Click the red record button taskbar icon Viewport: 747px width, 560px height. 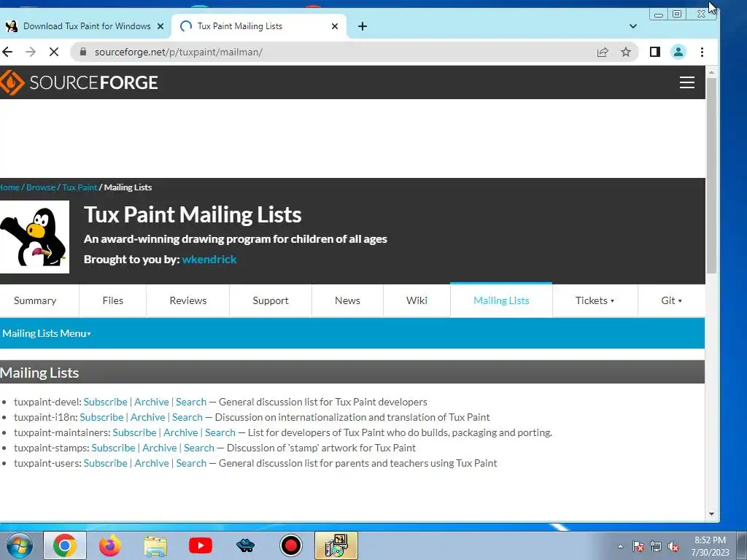click(x=290, y=545)
